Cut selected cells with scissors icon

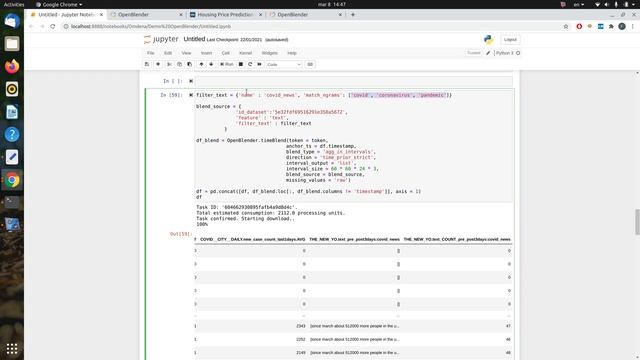[x=169, y=64]
